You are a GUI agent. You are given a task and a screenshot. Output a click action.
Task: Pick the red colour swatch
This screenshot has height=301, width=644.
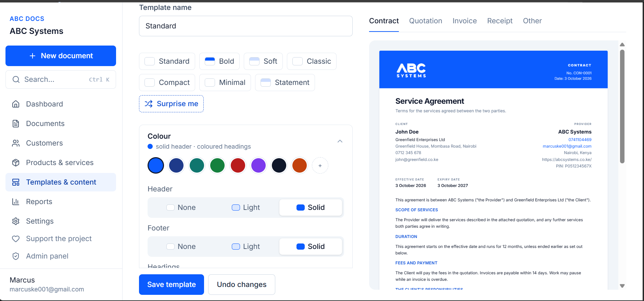pyautogui.click(x=238, y=166)
